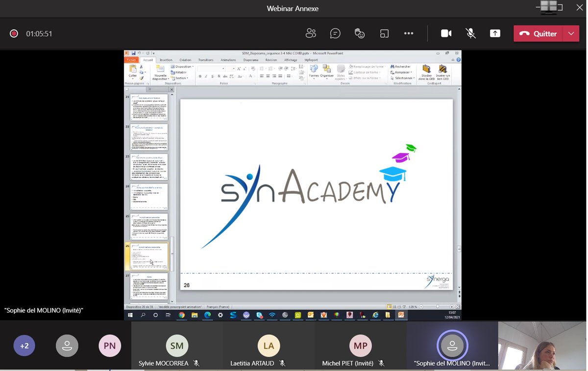Click the PowerPoint zoom slider handle
588x371 pixels.
437,307
